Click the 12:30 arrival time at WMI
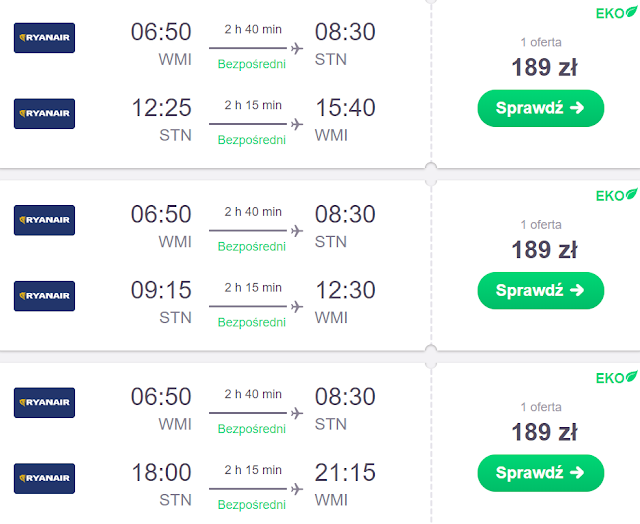Screen dimensions: 640x524 345,290
